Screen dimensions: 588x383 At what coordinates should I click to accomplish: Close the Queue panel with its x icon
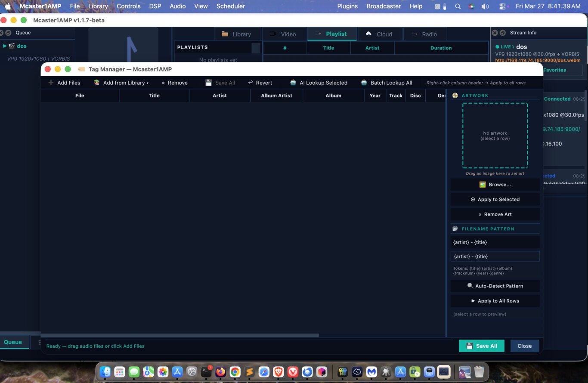click(x=1, y=33)
